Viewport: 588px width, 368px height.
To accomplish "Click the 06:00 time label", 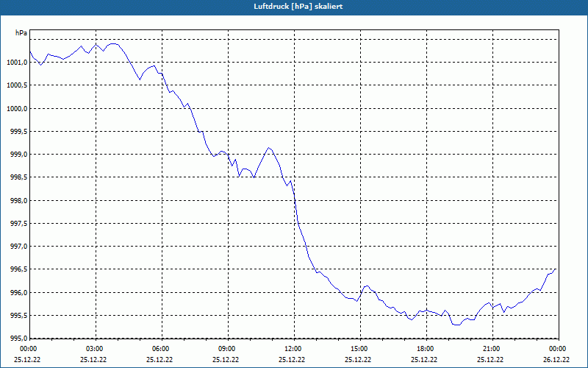I will tap(161, 349).
